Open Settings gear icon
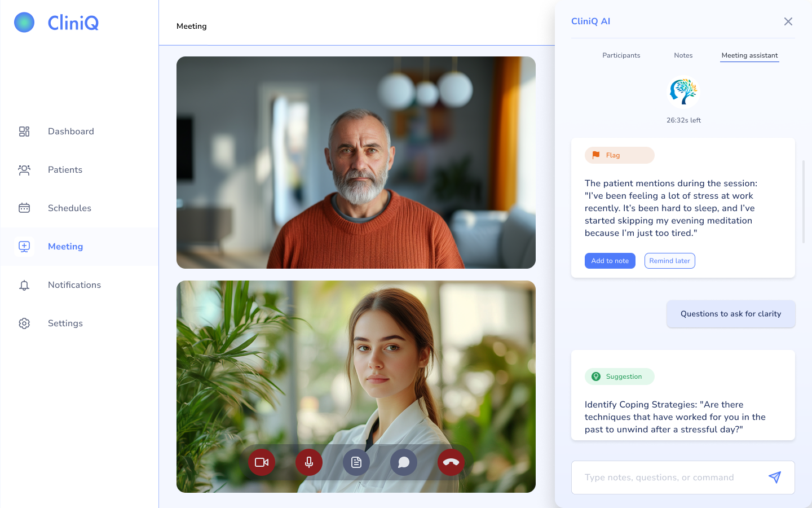Image resolution: width=812 pixels, height=508 pixels. point(24,323)
